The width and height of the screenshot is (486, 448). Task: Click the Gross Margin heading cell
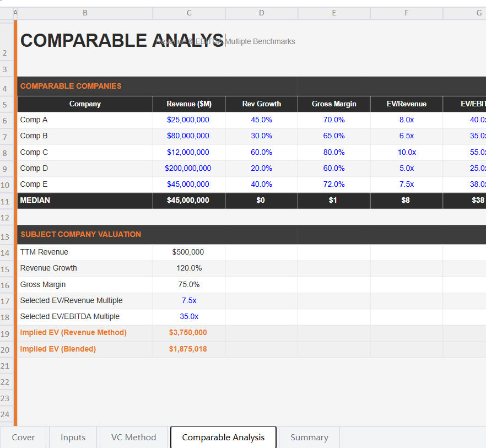[334, 104]
